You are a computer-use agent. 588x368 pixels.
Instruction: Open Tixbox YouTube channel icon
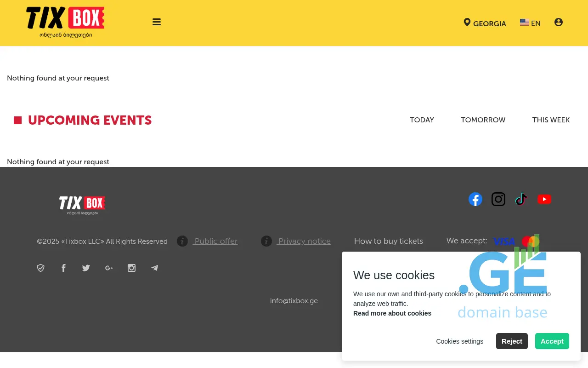[544, 199]
